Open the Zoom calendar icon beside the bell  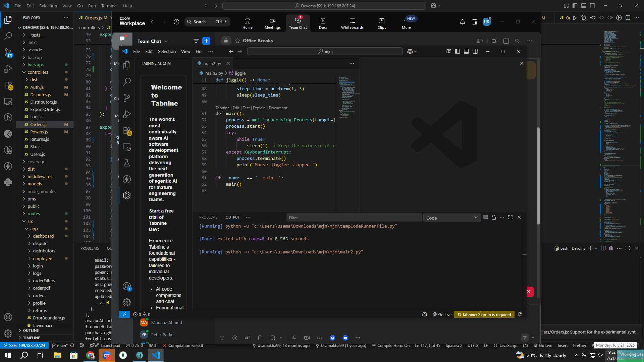point(474,22)
